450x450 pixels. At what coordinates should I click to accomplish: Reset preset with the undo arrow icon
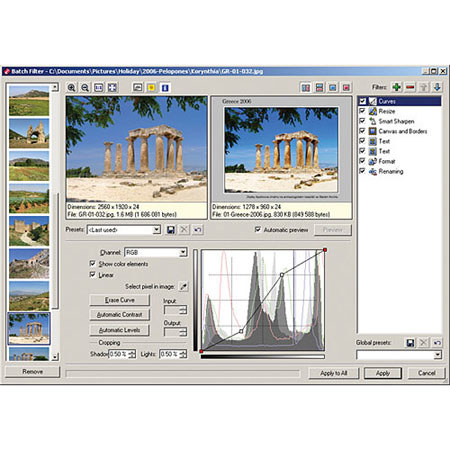(198, 230)
